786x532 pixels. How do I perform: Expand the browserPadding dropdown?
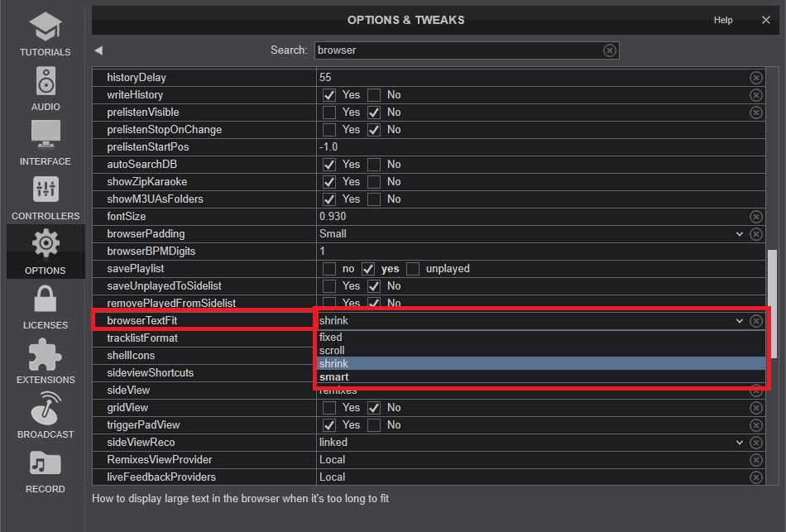740,234
